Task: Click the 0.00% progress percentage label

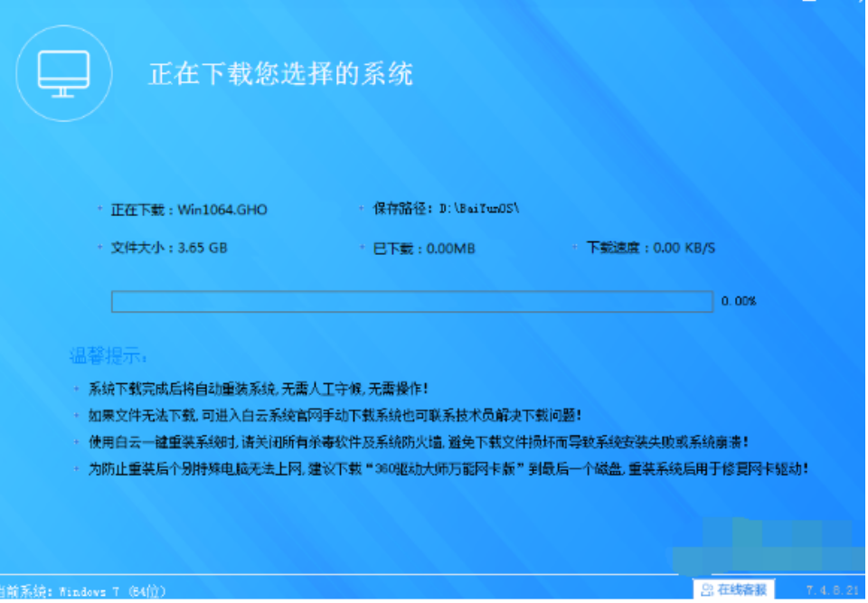Action: (x=739, y=301)
